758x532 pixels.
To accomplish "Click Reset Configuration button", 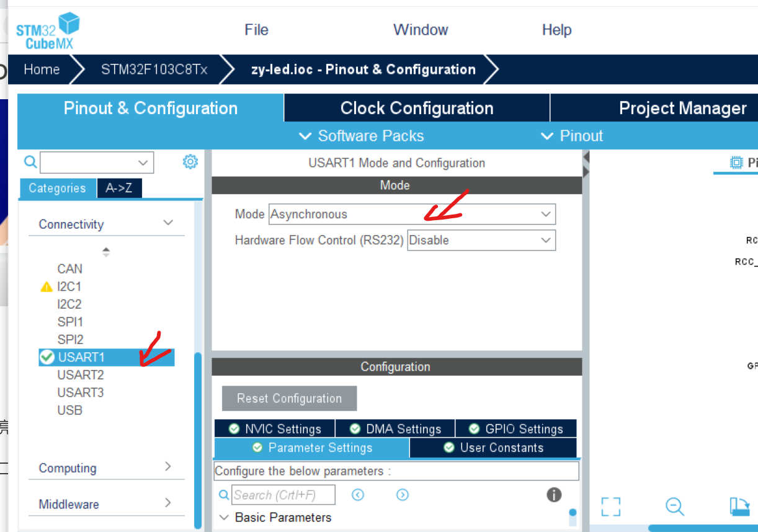I will pos(289,398).
